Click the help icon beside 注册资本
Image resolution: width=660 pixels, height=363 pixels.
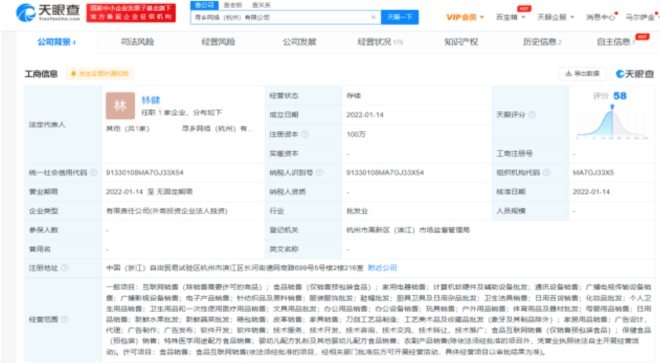click(305, 134)
